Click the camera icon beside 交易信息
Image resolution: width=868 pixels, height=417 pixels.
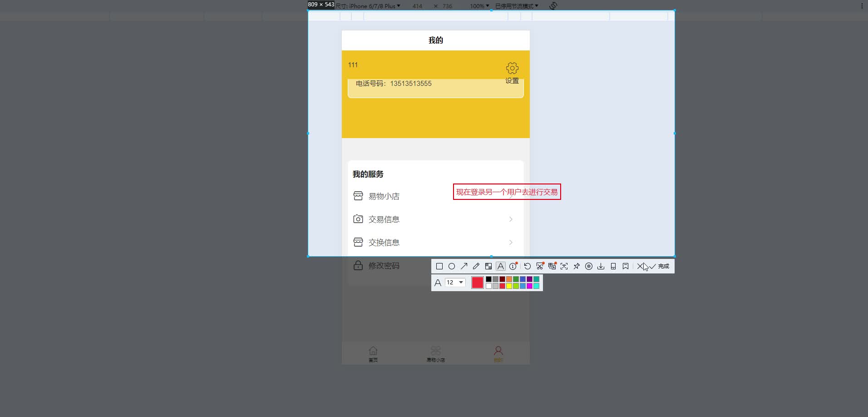coord(358,219)
